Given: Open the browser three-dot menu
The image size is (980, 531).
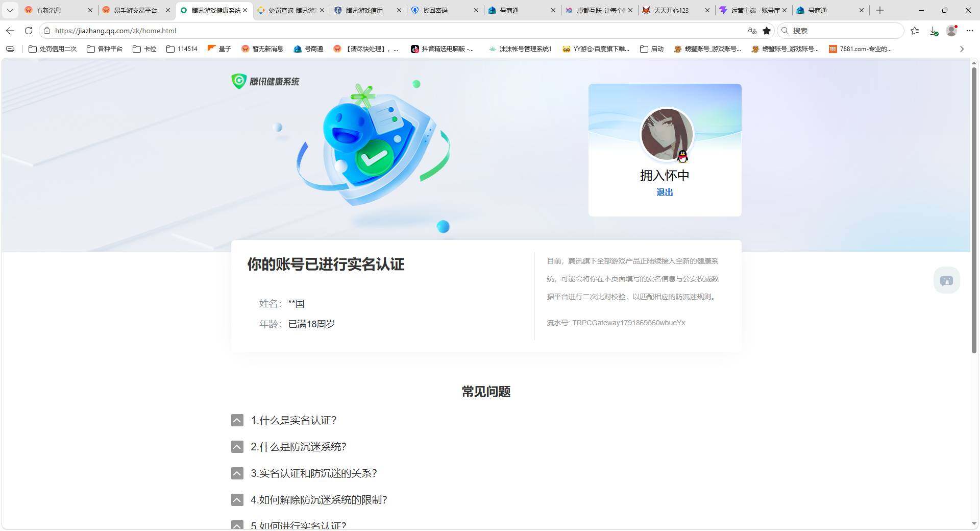Looking at the screenshot, I should coord(970,31).
